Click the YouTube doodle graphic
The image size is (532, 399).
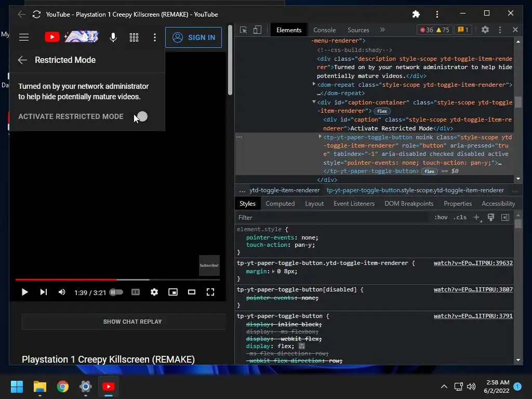point(82,37)
